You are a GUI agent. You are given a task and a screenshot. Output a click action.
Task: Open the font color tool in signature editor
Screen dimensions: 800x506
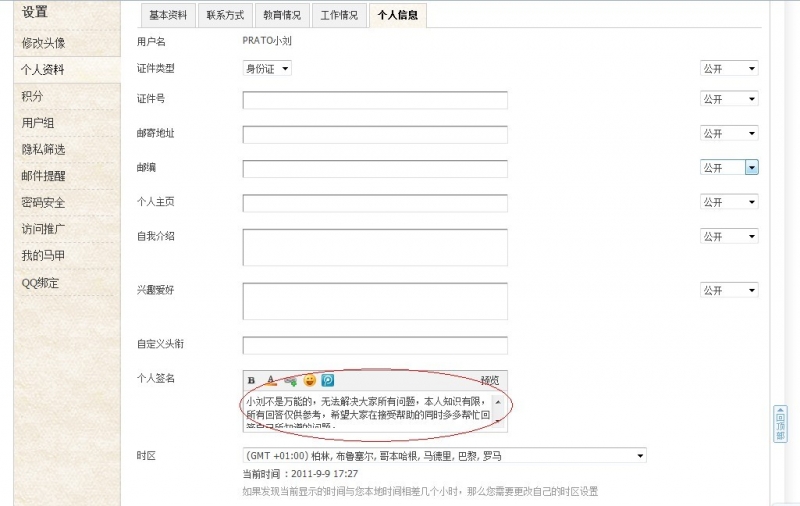[270, 380]
